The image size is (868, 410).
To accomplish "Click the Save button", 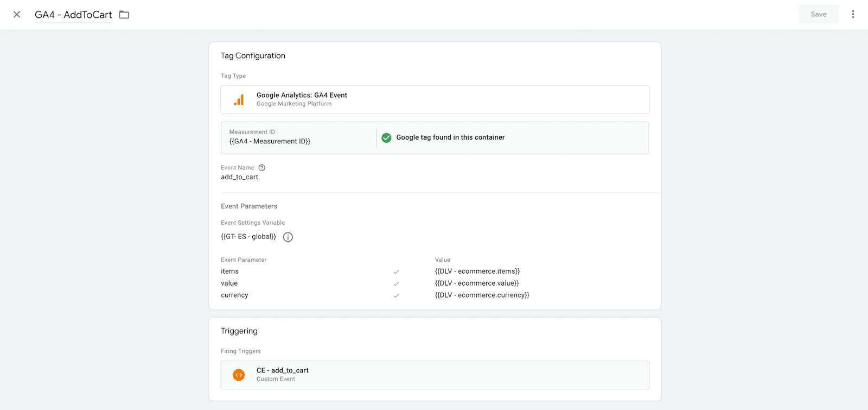I will tap(819, 14).
